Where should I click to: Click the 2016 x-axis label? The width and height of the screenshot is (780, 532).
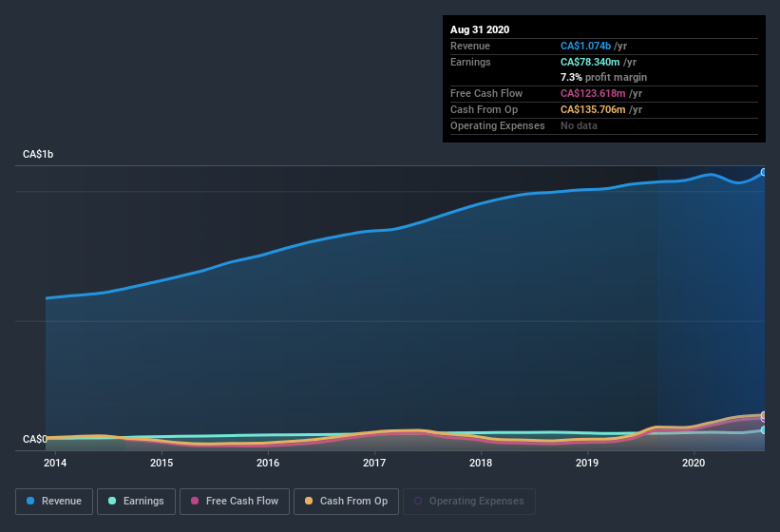click(268, 463)
